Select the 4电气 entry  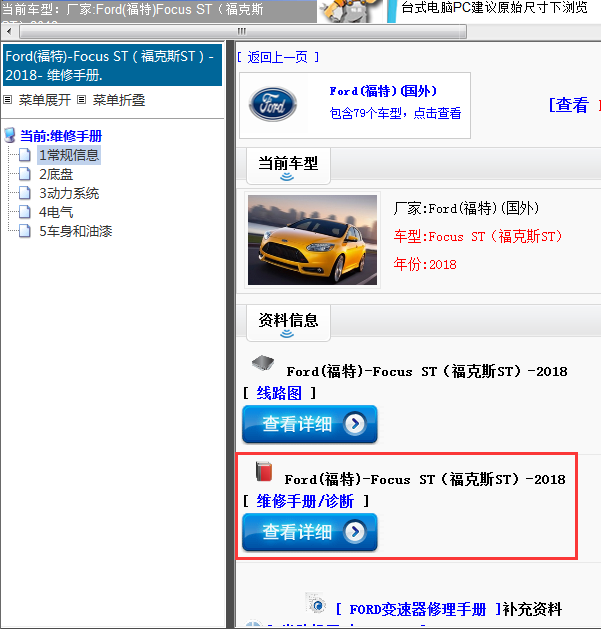[56, 212]
